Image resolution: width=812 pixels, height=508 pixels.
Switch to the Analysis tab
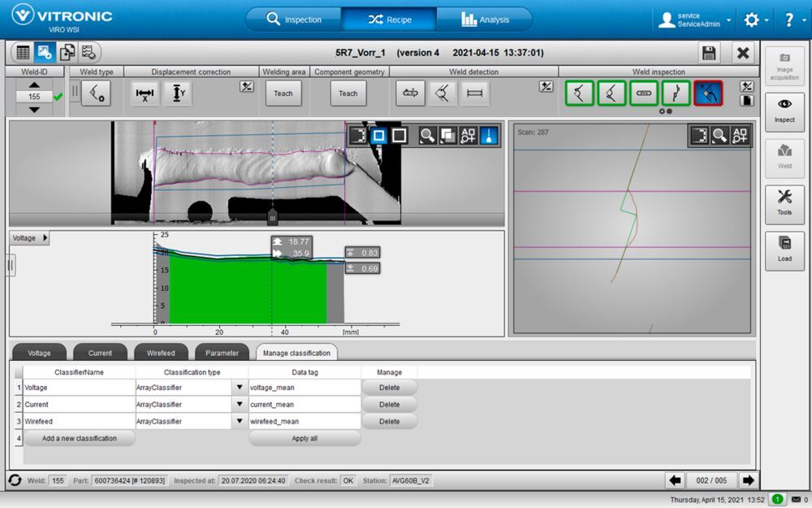click(485, 20)
